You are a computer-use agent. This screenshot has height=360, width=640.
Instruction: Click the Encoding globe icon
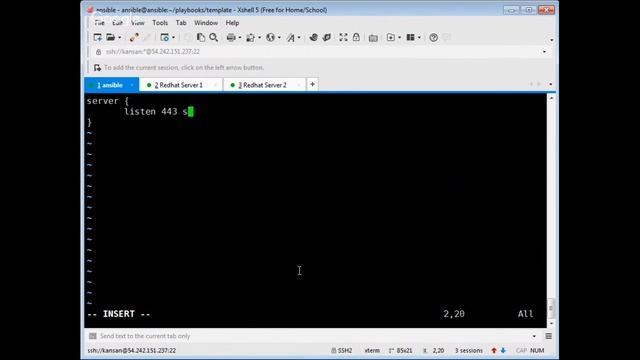coord(270,38)
